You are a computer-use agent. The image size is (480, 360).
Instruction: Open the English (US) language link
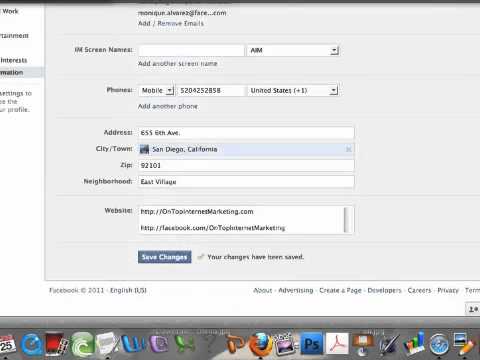(128, 290)
